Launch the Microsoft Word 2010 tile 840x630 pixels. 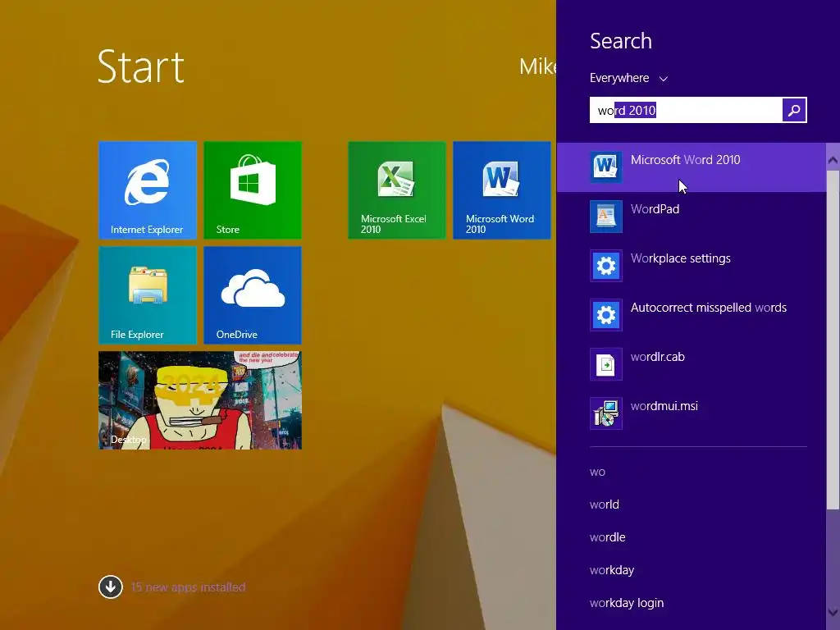coord(502,190)
